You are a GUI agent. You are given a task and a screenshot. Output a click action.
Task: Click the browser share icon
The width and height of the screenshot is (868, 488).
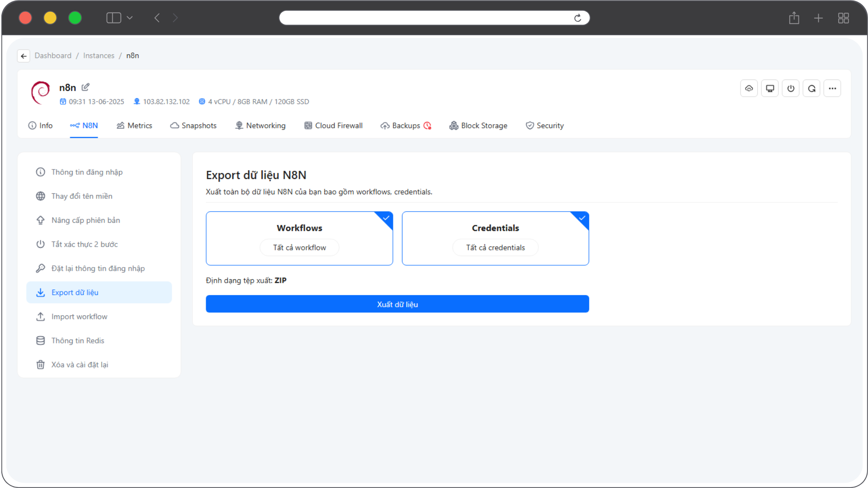coord(794,18)
